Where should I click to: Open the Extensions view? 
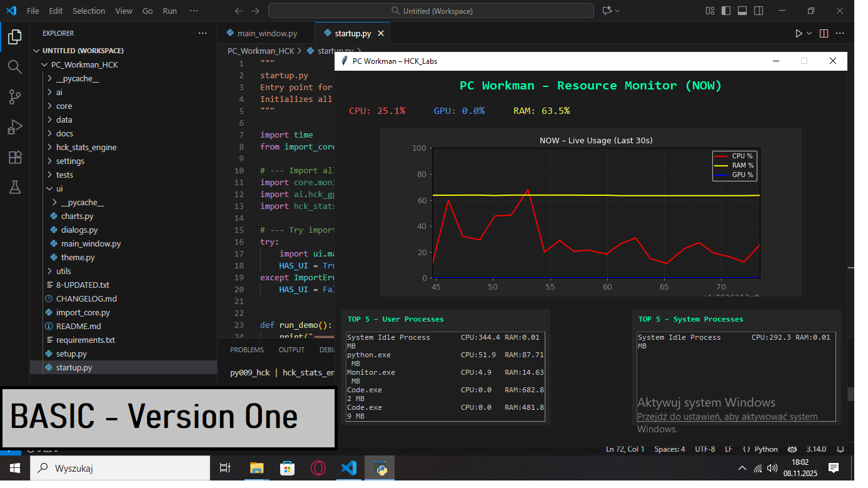pos(14,157)
